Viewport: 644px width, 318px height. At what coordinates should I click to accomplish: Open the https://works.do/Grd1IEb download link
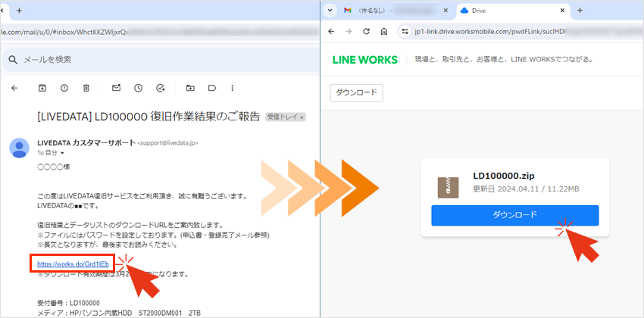pyautogui.click(x=73, y=263)
